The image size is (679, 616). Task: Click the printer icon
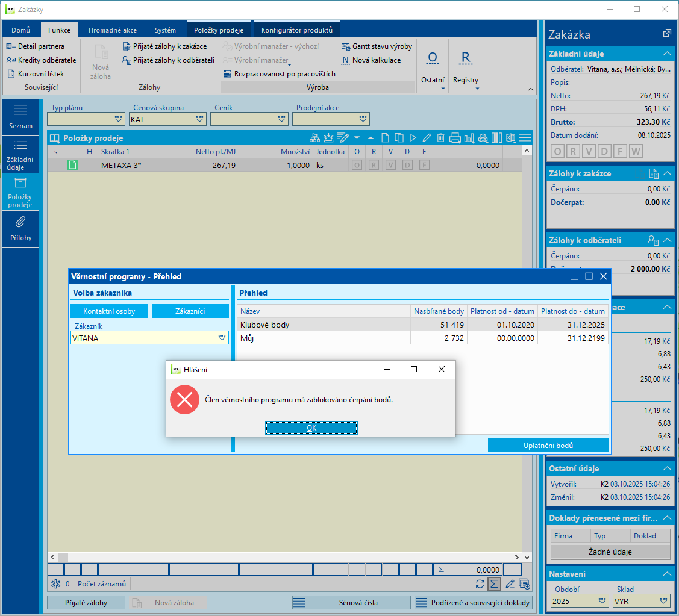coord(455,138)
